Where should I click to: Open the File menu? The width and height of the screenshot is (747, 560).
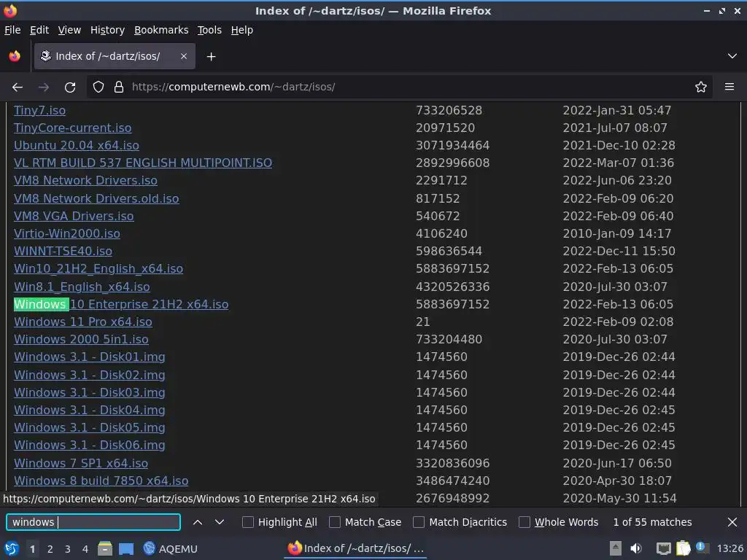[x=12, y=30]
